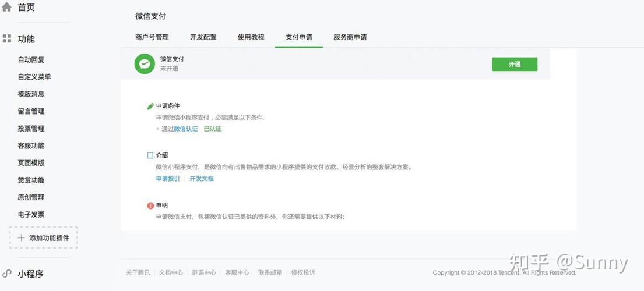Screen dimensions: 644x291
Task: Click the link icon beside 小程序
Action: tap(6, 274)
